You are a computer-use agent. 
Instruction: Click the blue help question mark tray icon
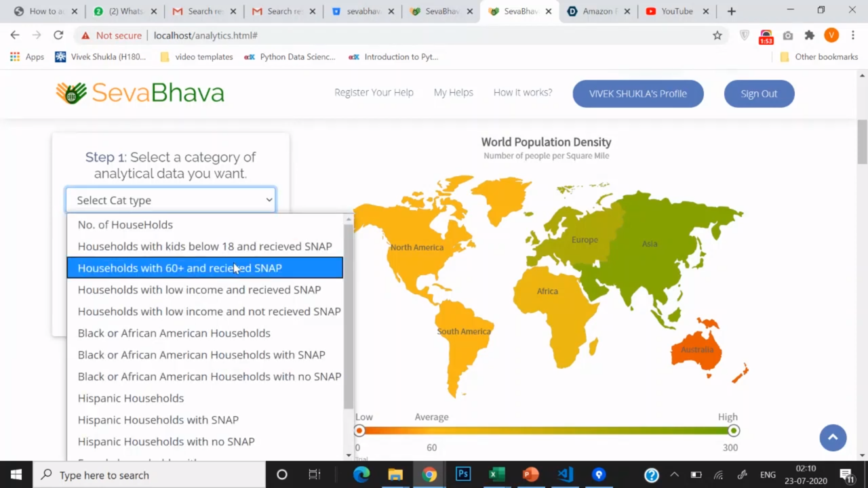point(652,474)
